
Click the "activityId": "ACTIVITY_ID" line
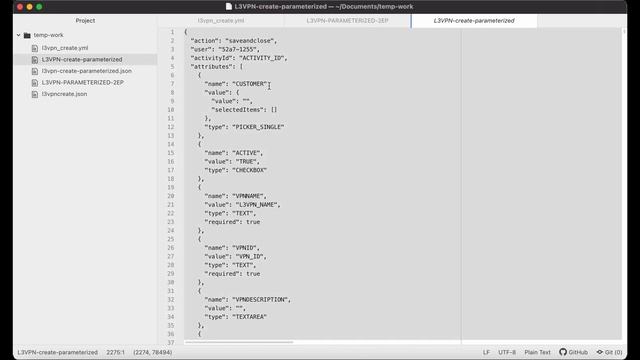[239, 58]
